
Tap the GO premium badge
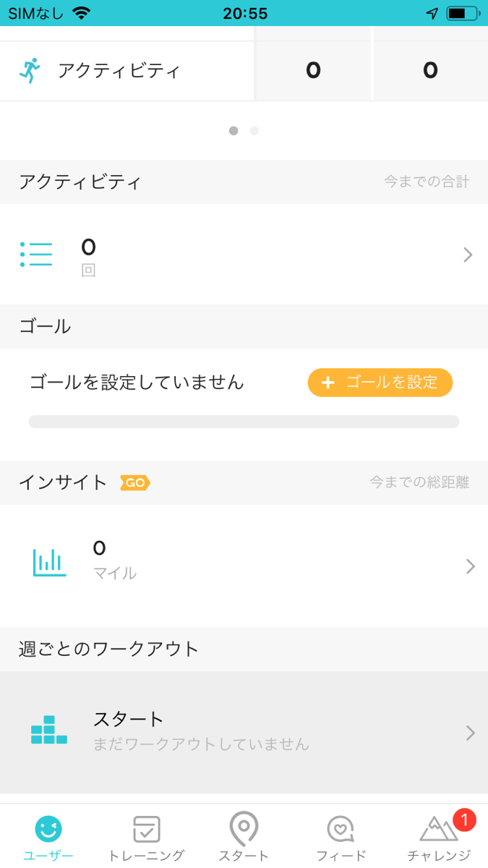pyautogui.click(x=134, y=482)
